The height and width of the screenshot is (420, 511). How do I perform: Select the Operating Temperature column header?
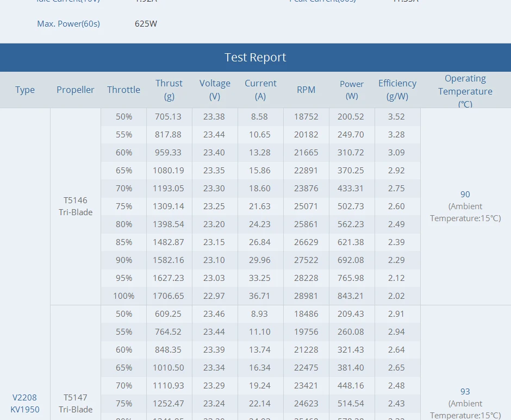tap(465, 91)
